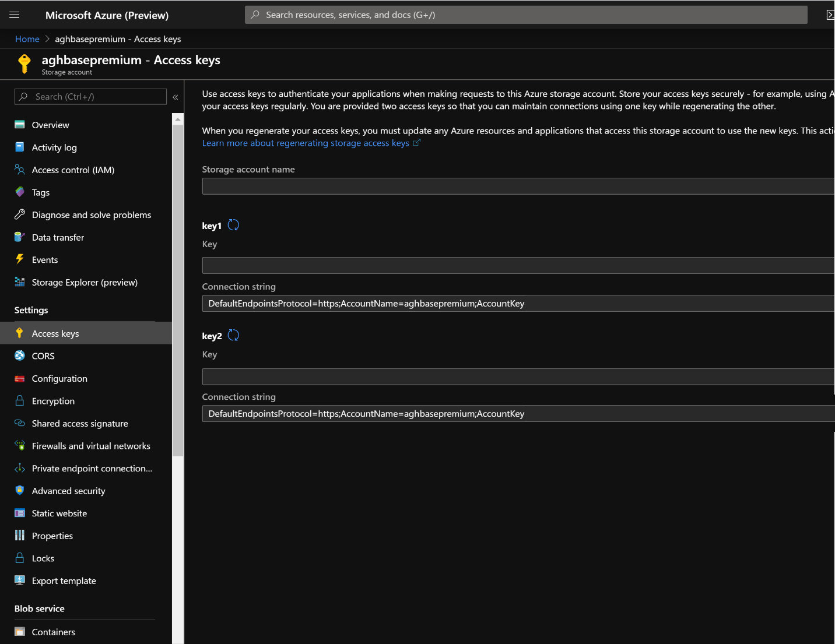Image resolution: width=835 pixels, height=644 pixels.
Task: Collapse the sidebar with the double chevron
Action: click(x=176, y=97)
